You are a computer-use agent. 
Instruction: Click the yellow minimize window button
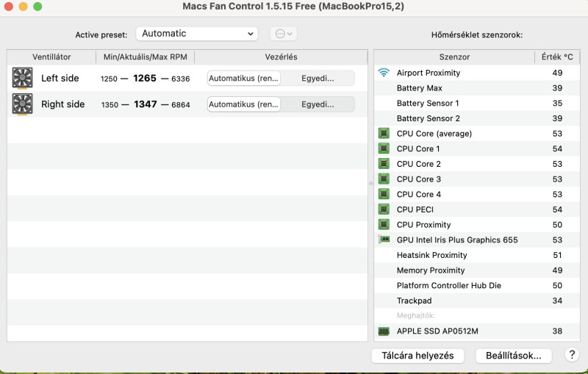coord(24,7)
